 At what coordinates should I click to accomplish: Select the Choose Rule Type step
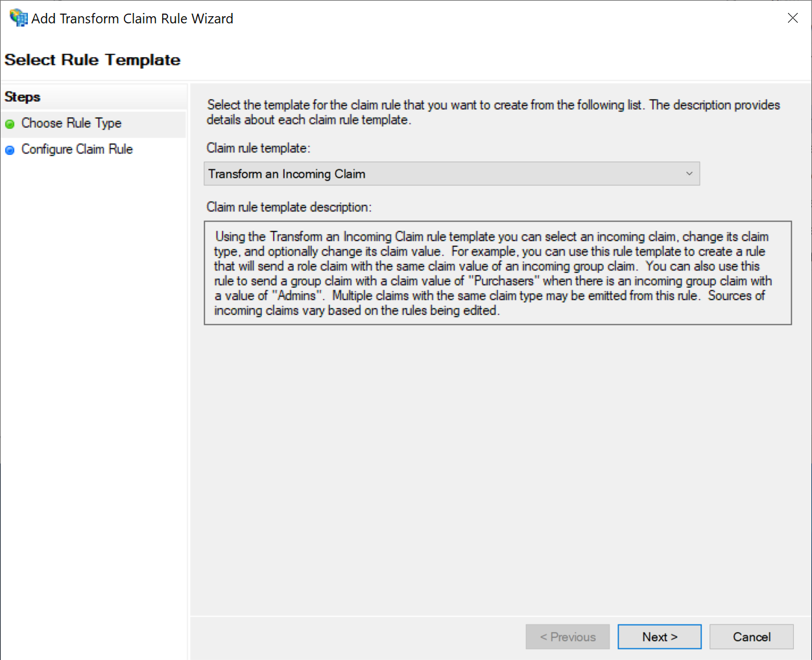[71, 123]
